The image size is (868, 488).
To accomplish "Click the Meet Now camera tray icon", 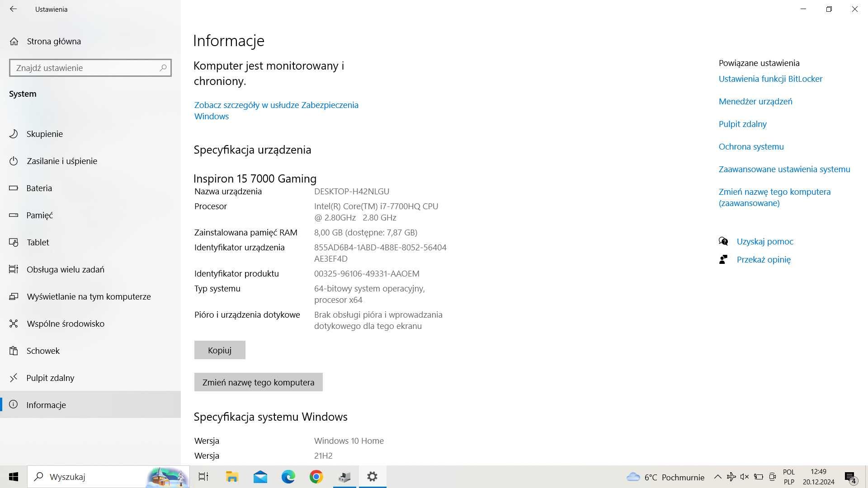I will tap(773, 477).
